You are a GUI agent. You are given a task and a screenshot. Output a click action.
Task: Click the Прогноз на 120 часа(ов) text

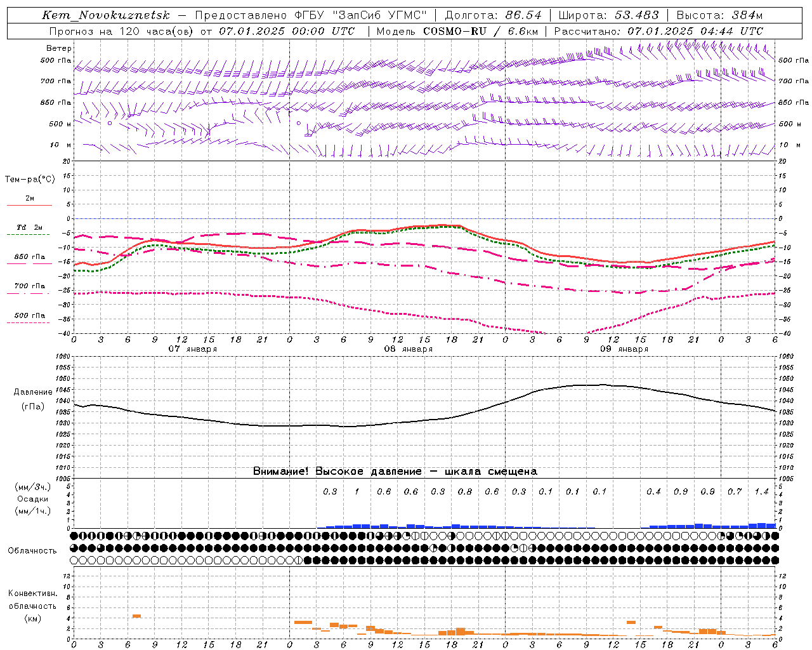click(122, 31)
